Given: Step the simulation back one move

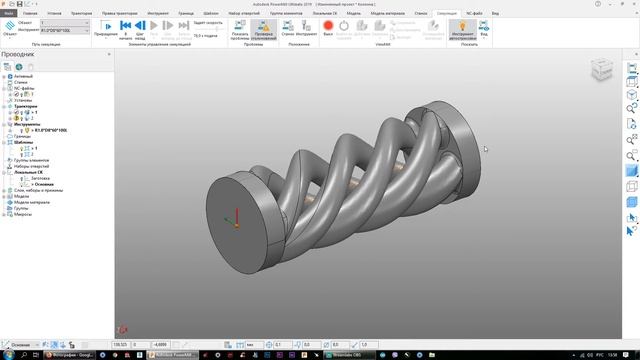Looking at the screenshot, I should (140, 29).
